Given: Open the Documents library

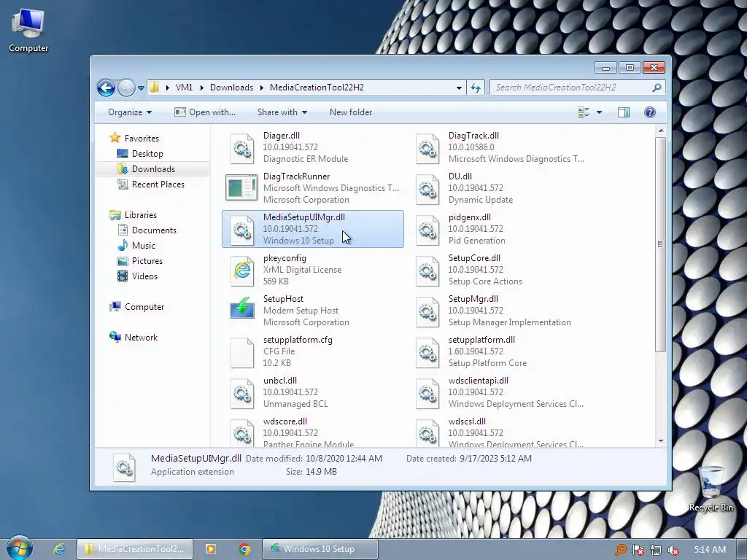Looking at the screenshot, I should pyautogui.click(x=154, y=230).
